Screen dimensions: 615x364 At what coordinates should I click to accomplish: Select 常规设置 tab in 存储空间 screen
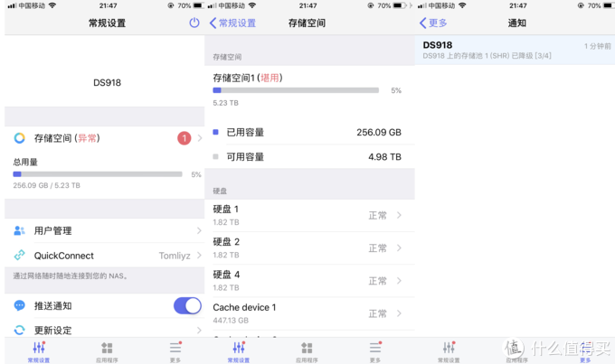click(x=239, y=351)
